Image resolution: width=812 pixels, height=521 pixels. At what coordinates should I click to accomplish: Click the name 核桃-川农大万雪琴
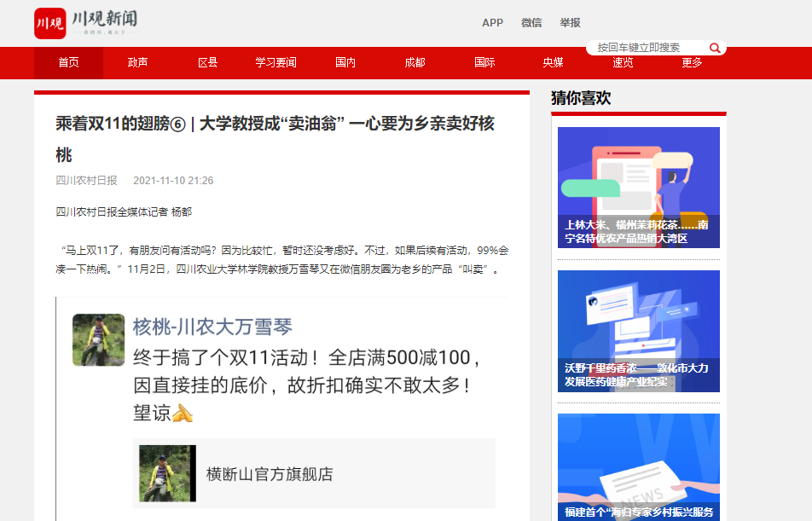[x=212, y=327]
